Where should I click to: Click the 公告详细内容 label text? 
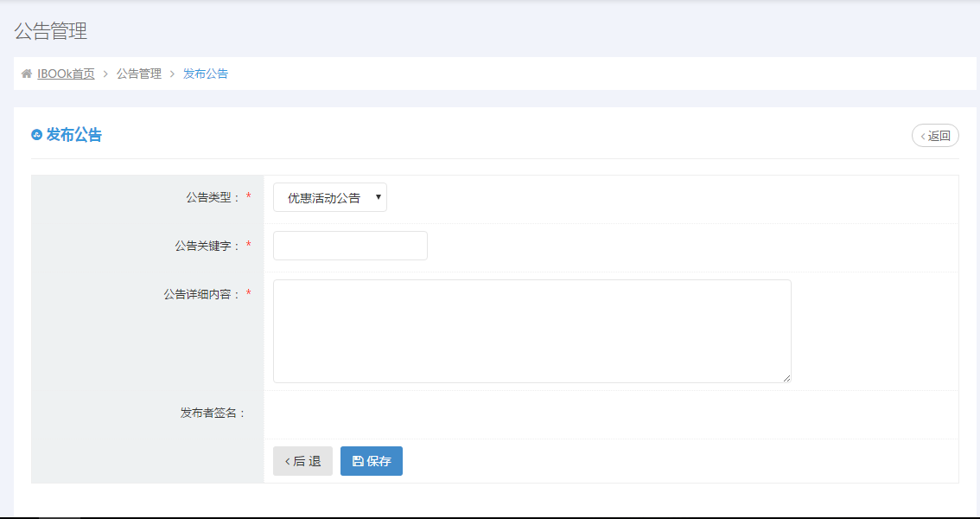[202, 294]
